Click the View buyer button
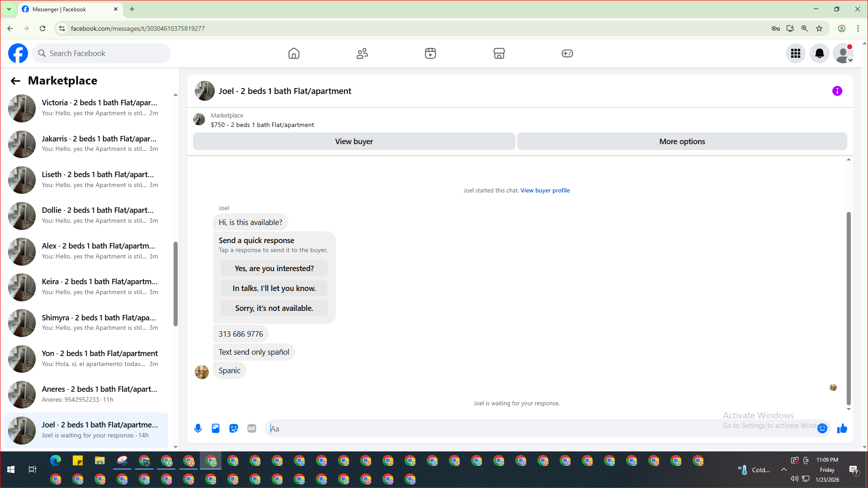 354,141
